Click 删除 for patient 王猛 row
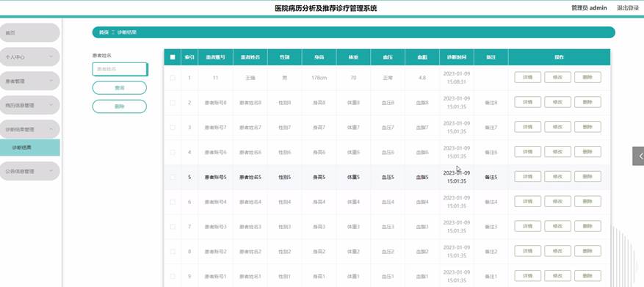 [x=587, y=77]
